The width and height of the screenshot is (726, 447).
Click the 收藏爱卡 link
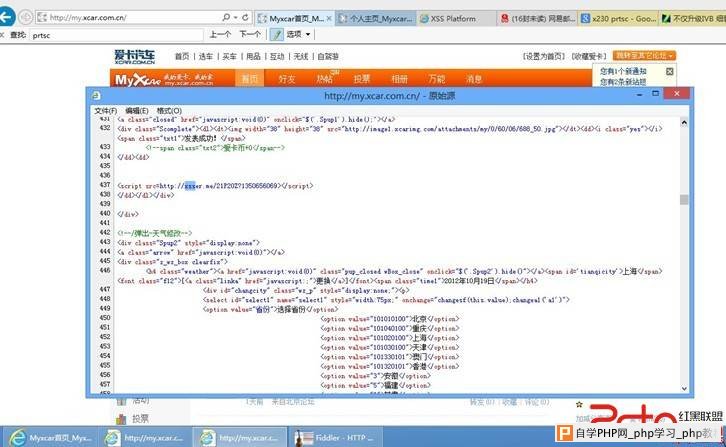589,57
